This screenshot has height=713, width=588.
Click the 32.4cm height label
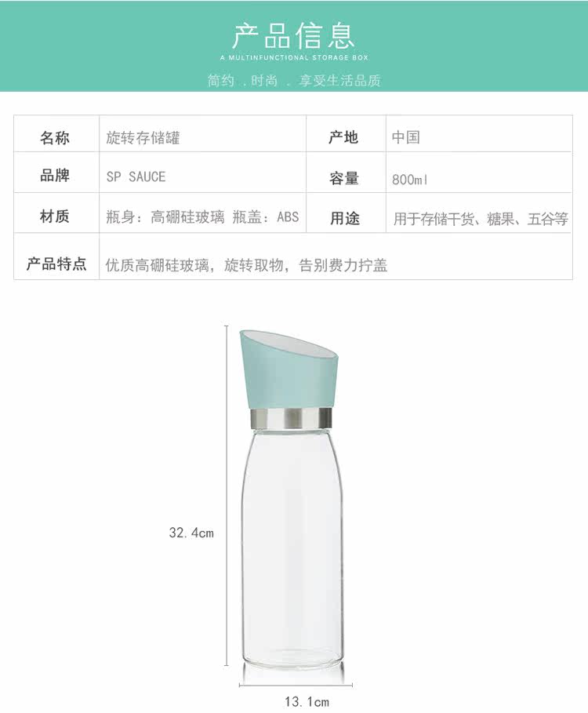(191, 533)
